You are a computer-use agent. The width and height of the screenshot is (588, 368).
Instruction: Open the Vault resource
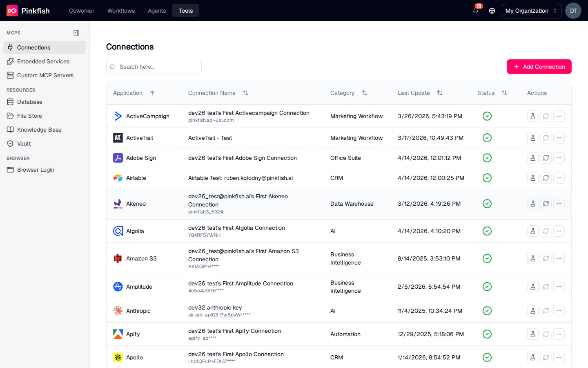click(24, 144)
